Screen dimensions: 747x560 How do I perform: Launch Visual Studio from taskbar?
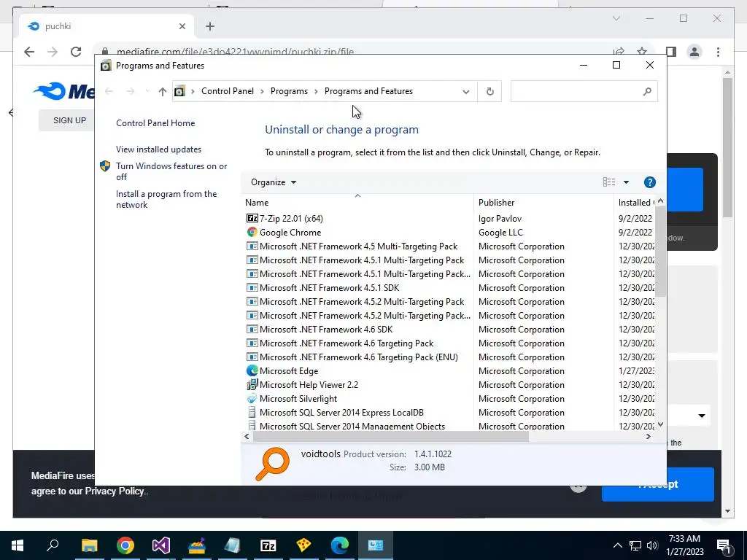[x=161, y=545]
